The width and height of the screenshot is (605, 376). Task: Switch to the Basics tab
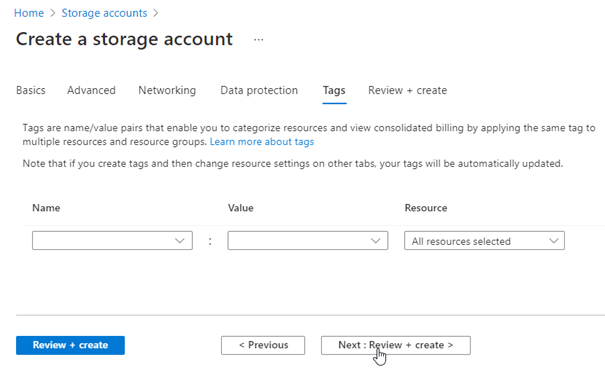30,90
